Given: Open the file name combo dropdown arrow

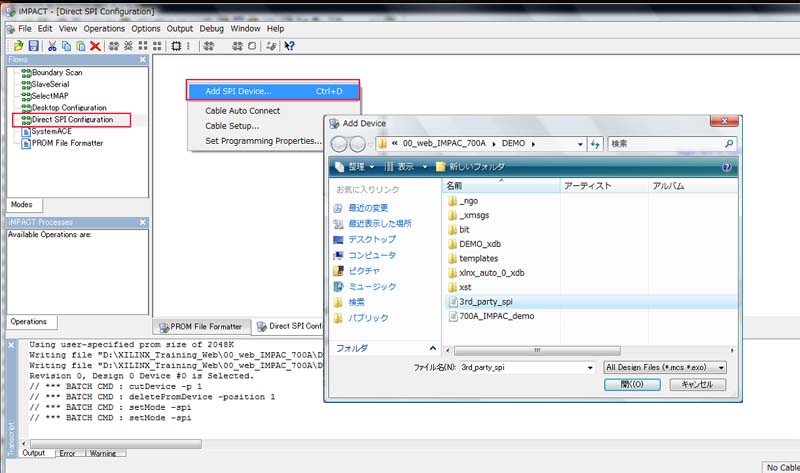Looking at the screenshot, I should pyautogui.click(x=590, y=367).
